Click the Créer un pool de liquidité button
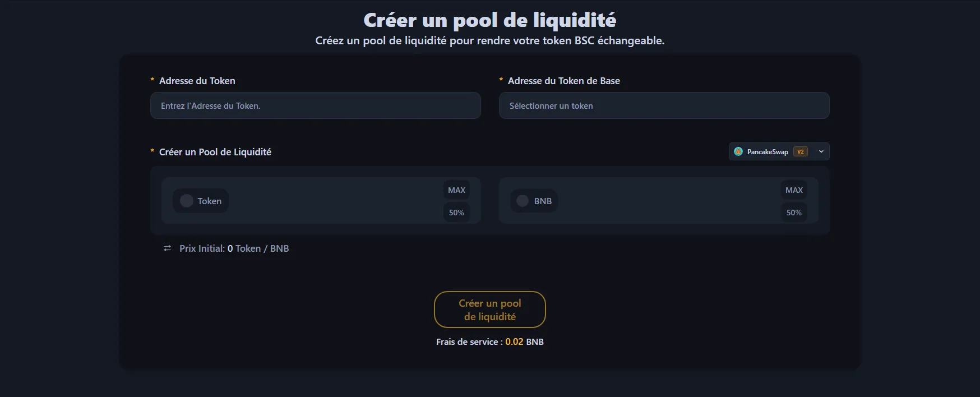Viewport: 980px width, 397px height. pos(489,310)
